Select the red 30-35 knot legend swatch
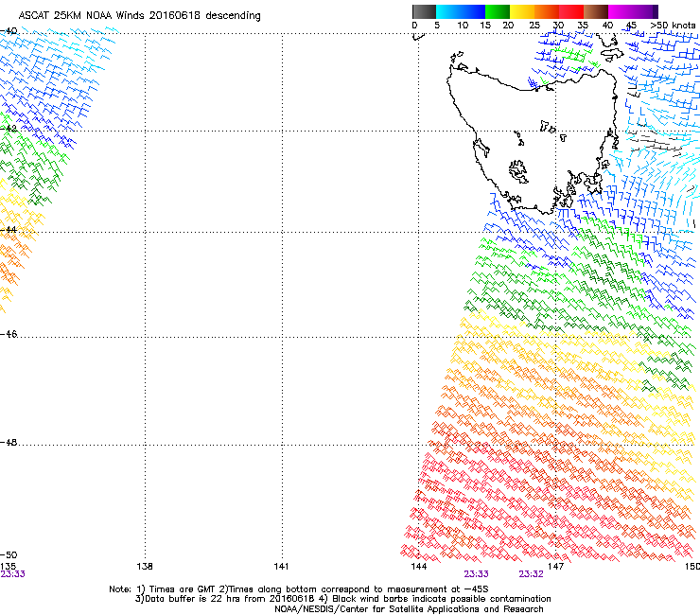Screen dimensions: 700x615 [571, 11]
